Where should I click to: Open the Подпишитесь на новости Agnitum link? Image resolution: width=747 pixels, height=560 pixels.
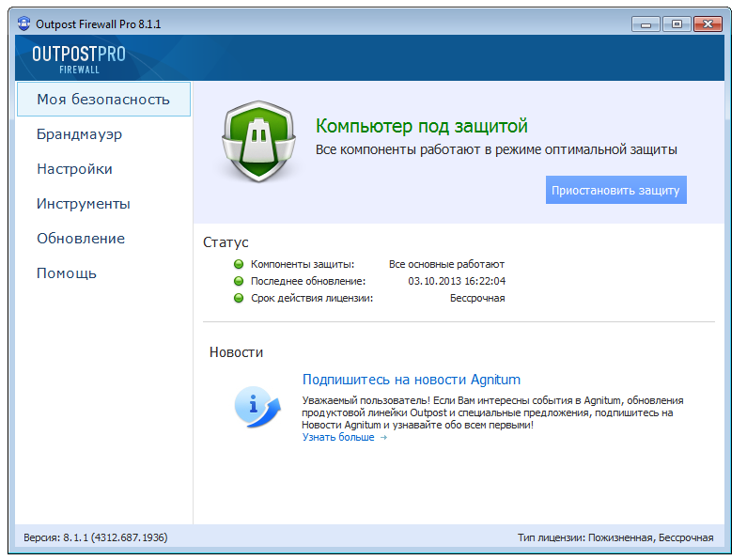click(x=412, y=380)
